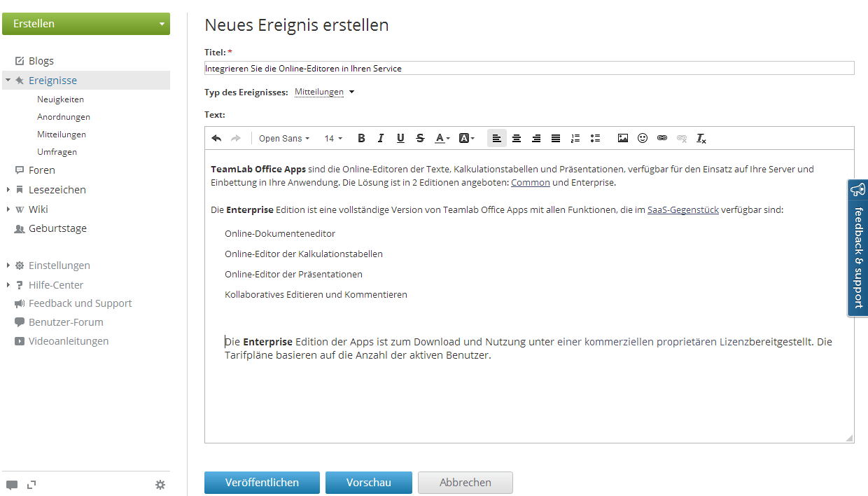This screenshot has width=868, height=496.
Task: Click the redo arrow in the editor toolbar
Action: point(236,138)
